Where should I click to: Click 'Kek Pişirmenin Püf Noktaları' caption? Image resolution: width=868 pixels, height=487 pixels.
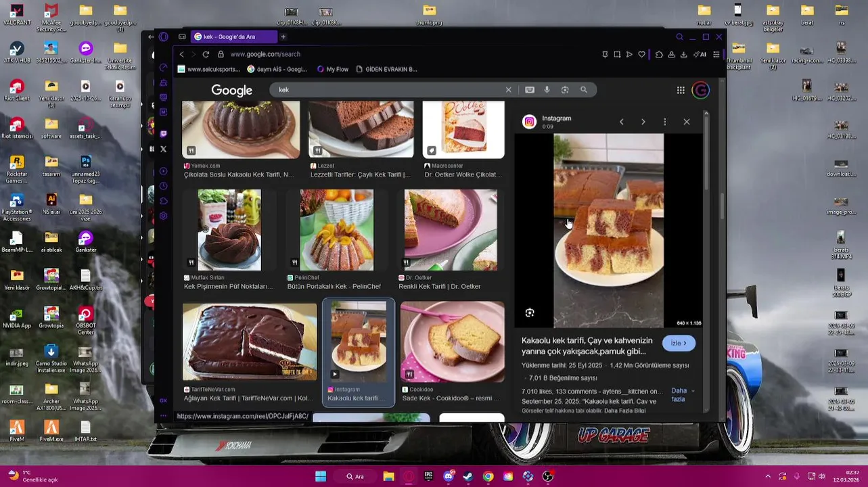point(228,286)
